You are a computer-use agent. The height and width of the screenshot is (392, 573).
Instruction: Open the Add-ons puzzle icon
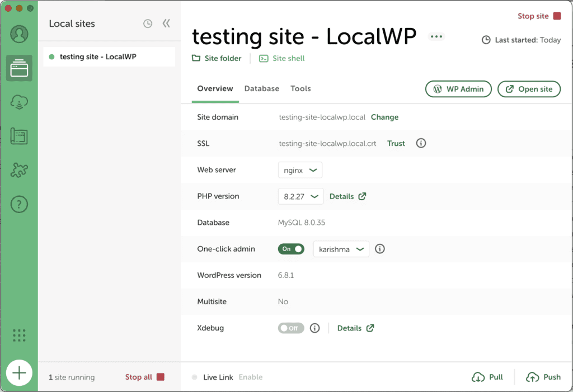coord(19,170)
